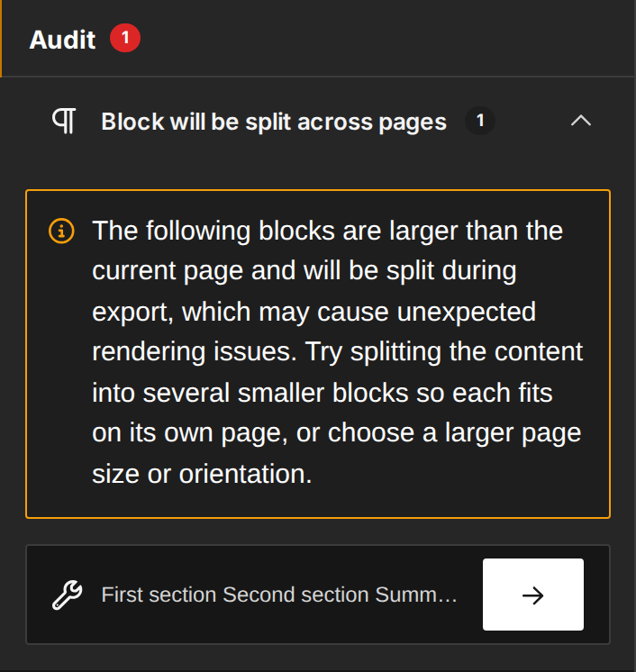Click the paragraph pilcrow icon
636x672 pixels.
click(64, 121)
